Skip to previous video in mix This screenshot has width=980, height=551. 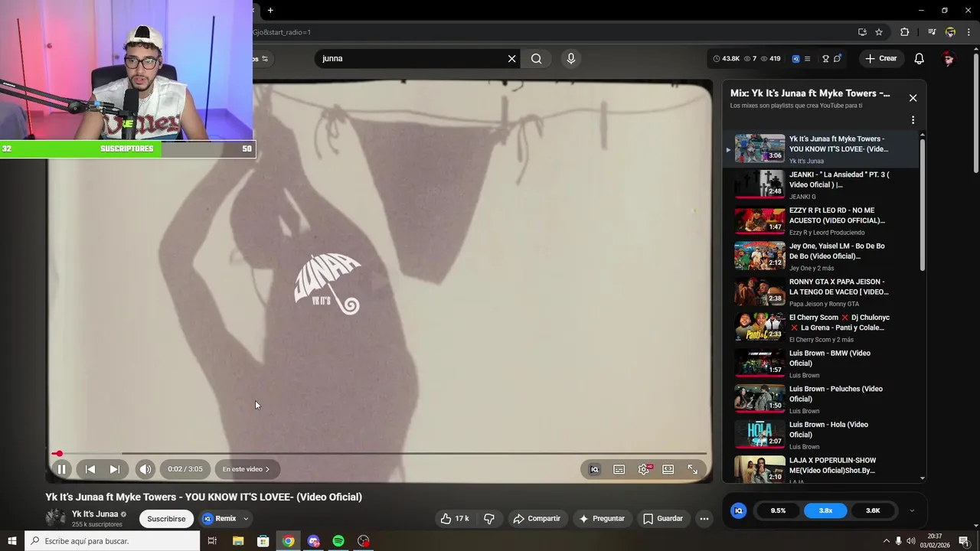pyautogui.click(x=90, y=469)
